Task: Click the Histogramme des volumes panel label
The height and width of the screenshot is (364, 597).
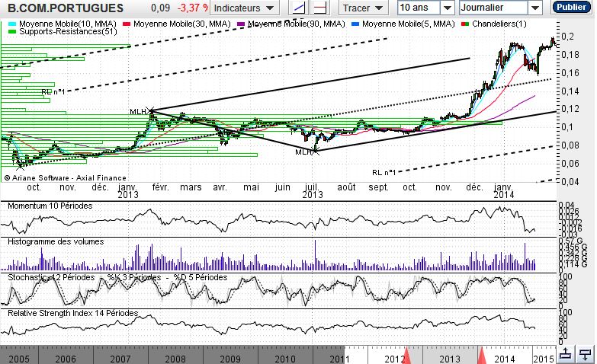Action: [56, 241]
